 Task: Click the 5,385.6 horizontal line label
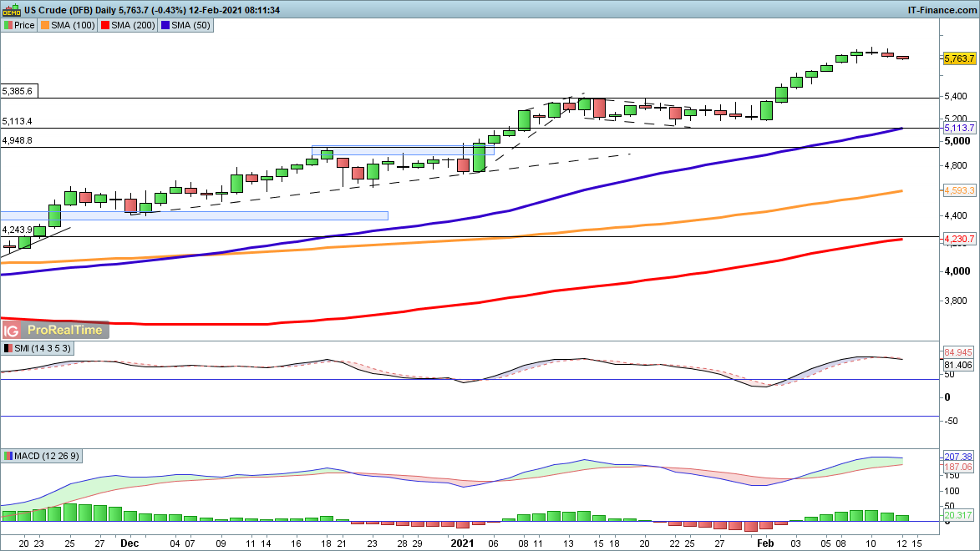(x=18, y=90)
